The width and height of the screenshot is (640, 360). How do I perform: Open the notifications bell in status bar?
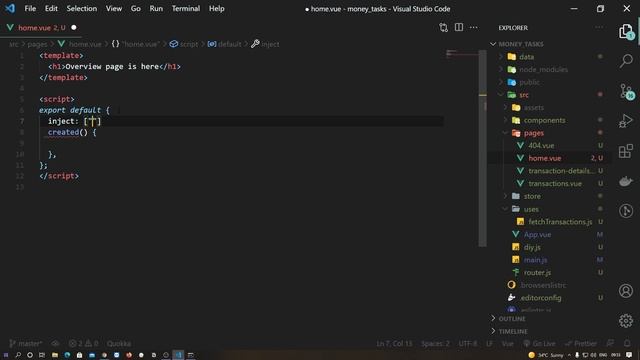627,343
